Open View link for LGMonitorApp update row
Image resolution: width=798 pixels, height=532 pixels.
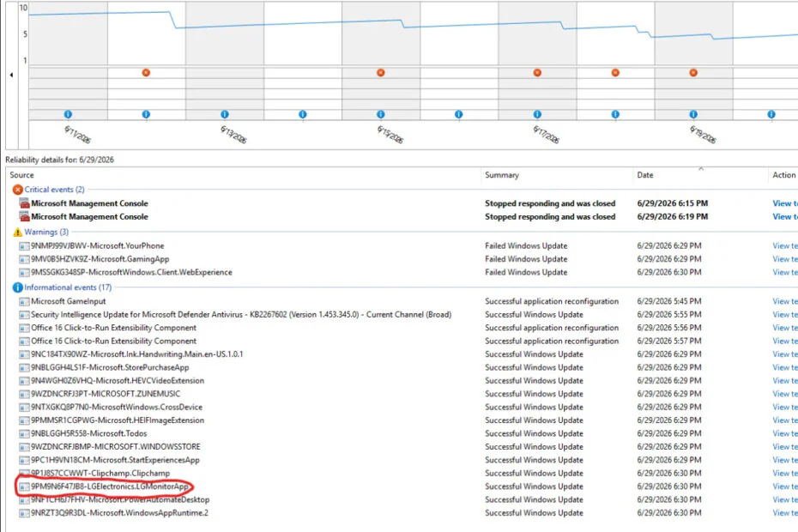click(785, 487)
